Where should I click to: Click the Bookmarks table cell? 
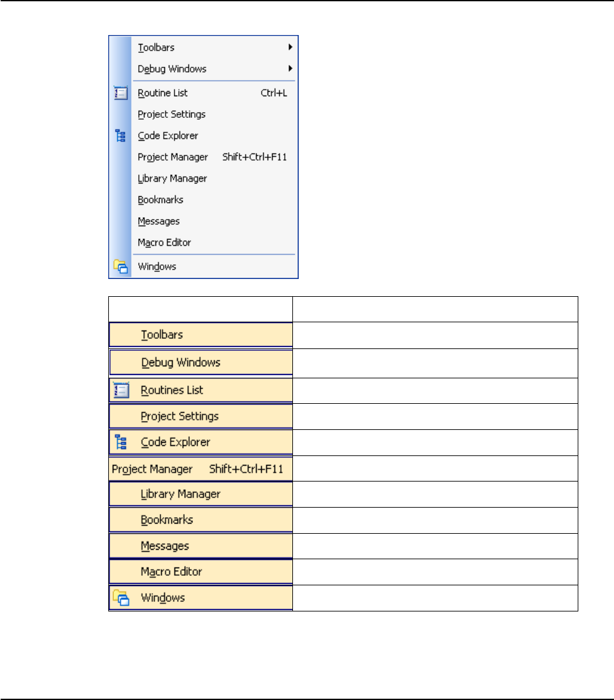[201, 520]
